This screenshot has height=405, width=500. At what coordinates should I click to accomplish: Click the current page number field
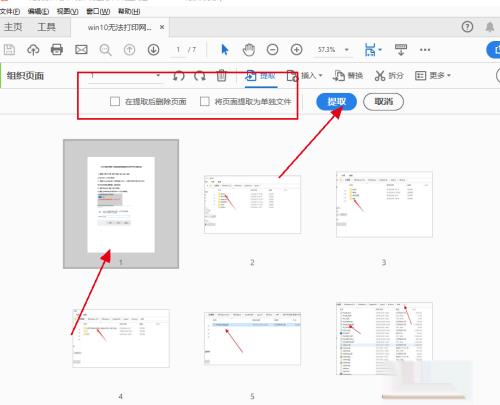178,50
